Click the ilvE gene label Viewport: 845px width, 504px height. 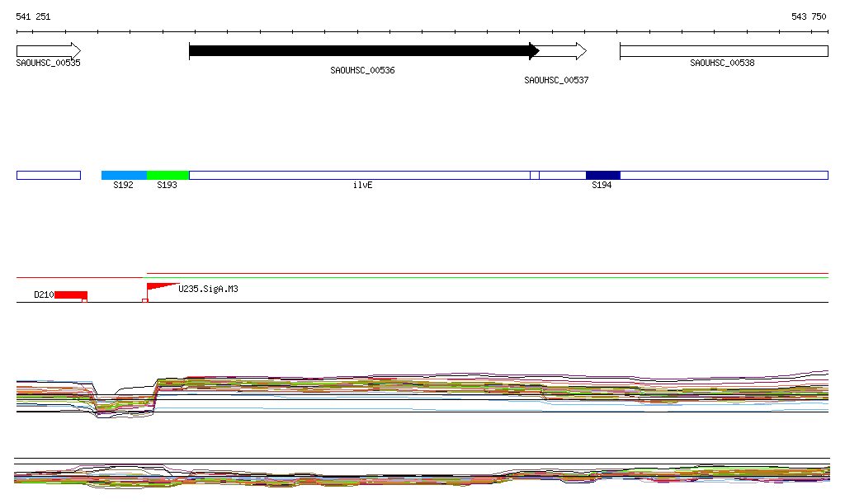pos(362,186)
